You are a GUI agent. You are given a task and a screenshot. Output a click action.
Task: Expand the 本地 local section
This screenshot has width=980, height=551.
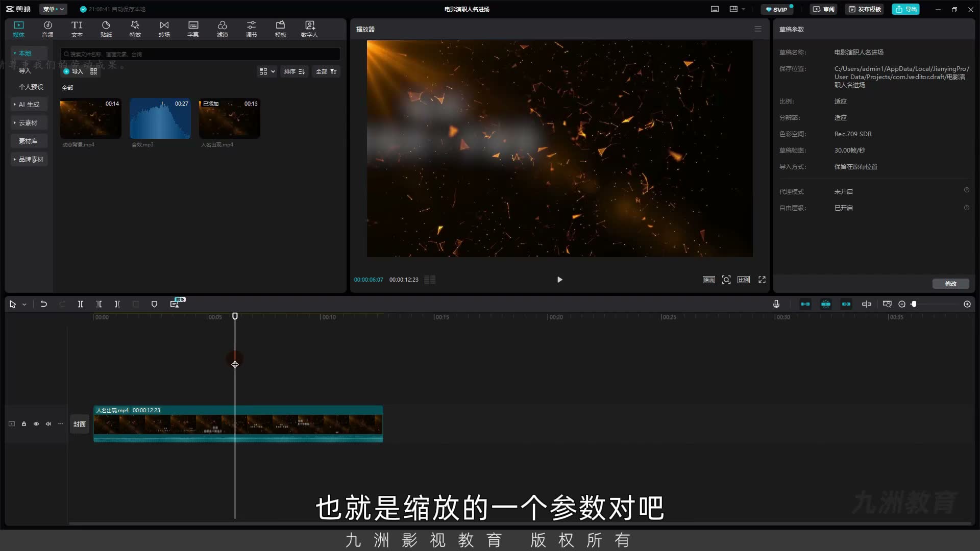click(x=29, y=53)
